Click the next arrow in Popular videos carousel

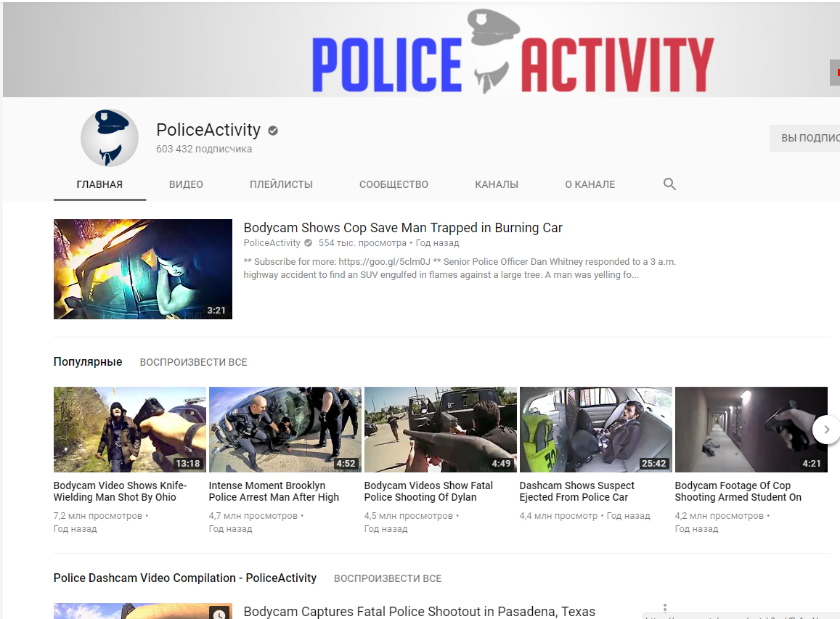tap(826, 430)
